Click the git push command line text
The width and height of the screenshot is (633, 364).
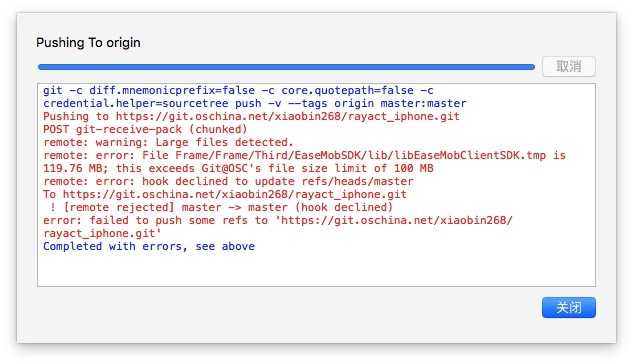coord(238,90)
